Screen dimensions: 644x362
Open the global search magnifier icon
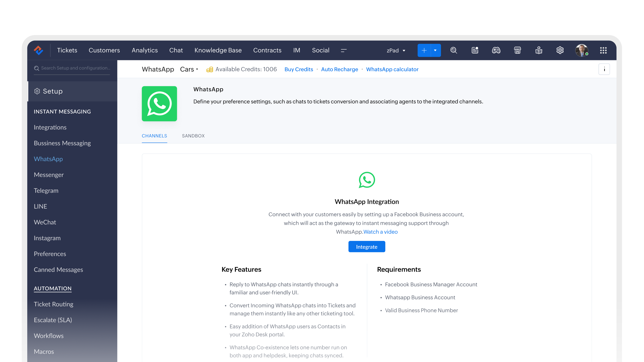(x=454, y=50)
